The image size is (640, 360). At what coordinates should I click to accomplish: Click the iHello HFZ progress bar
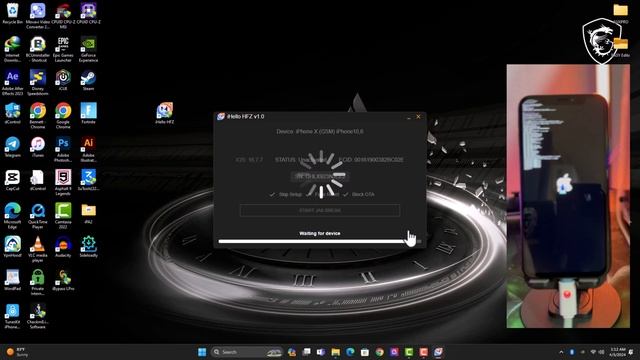tap(320, 242)
